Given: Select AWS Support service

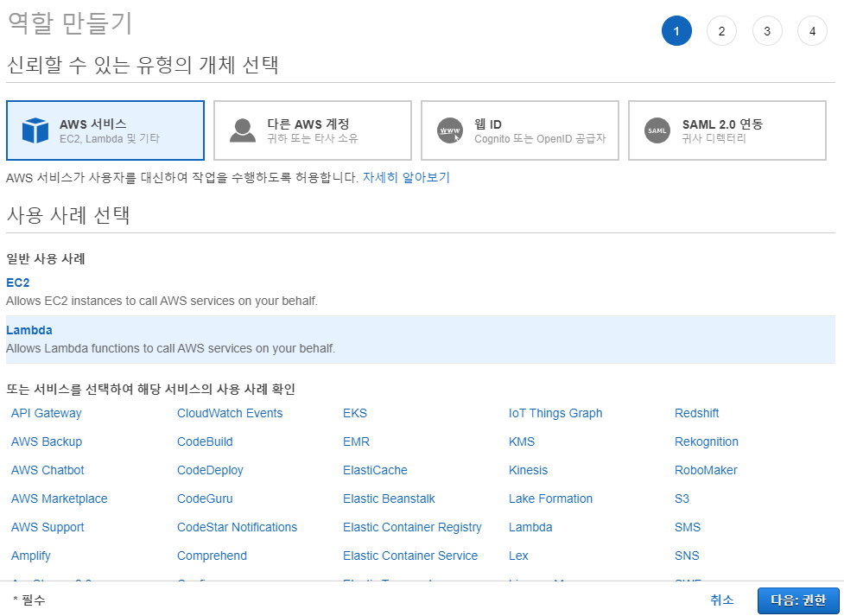Looking at the screenshot, I should tap(48, 527).
